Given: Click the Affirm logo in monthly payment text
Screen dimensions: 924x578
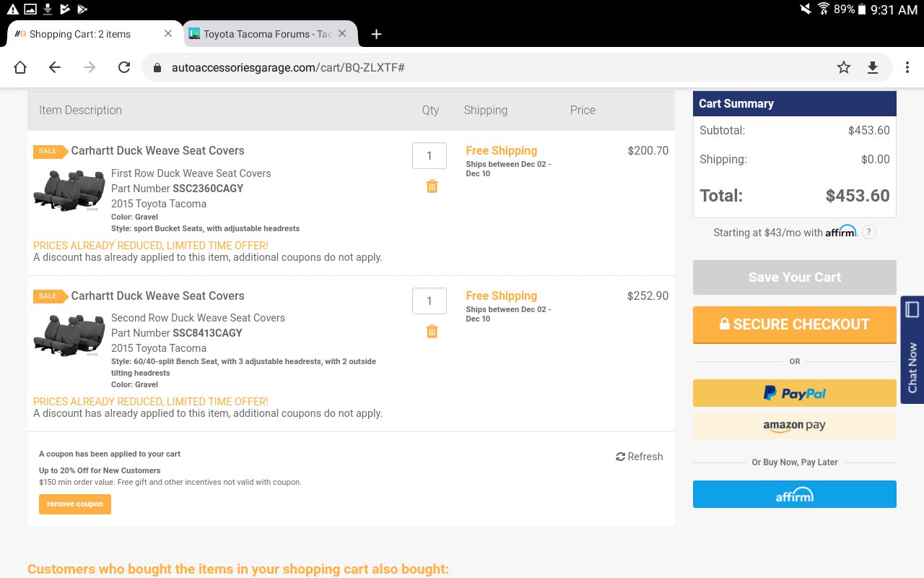Looking at the screenshot, I should [x=841, y=231].
